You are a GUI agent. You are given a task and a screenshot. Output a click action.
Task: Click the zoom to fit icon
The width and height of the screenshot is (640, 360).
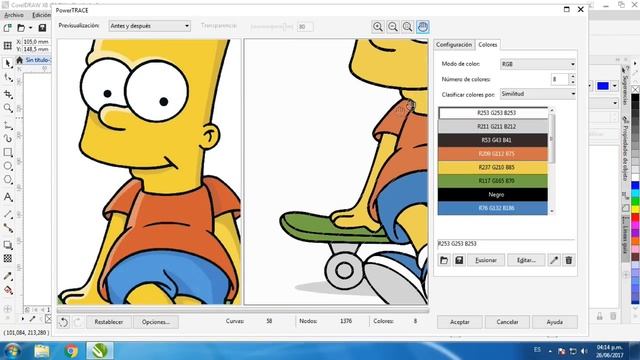coord(407,27)
